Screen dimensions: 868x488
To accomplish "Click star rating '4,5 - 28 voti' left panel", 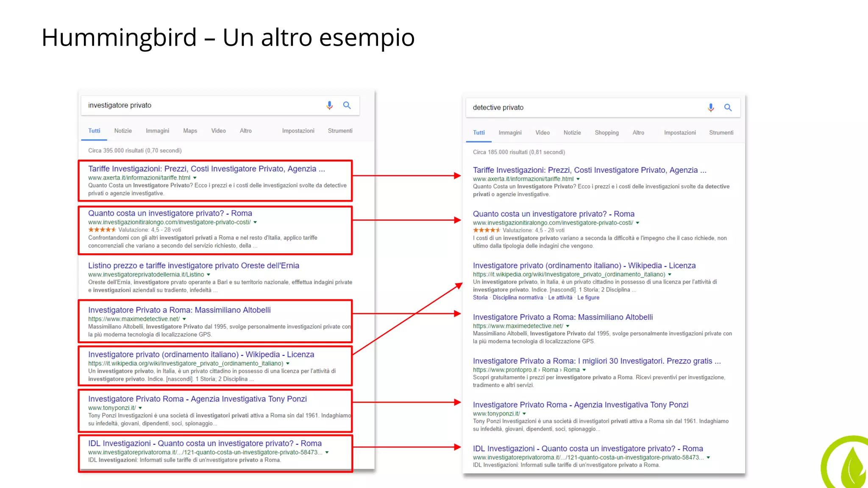I will point(134,230).
